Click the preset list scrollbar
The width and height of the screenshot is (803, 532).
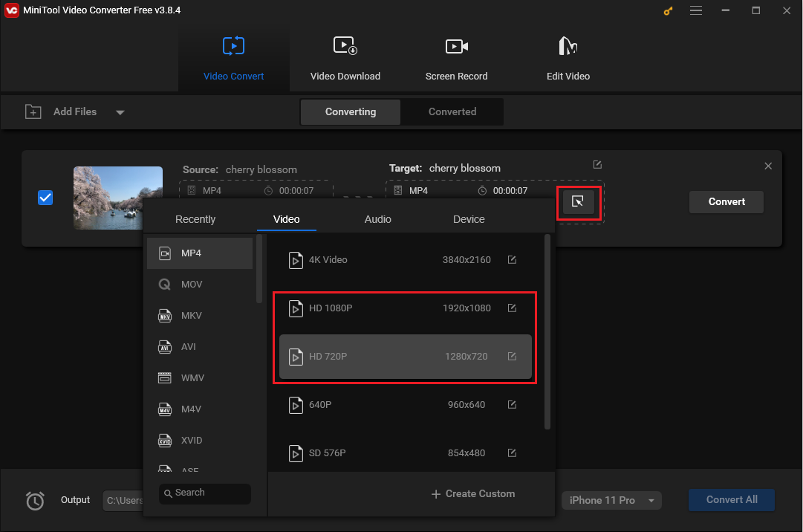pyautogui.click(x=547, y=332)
